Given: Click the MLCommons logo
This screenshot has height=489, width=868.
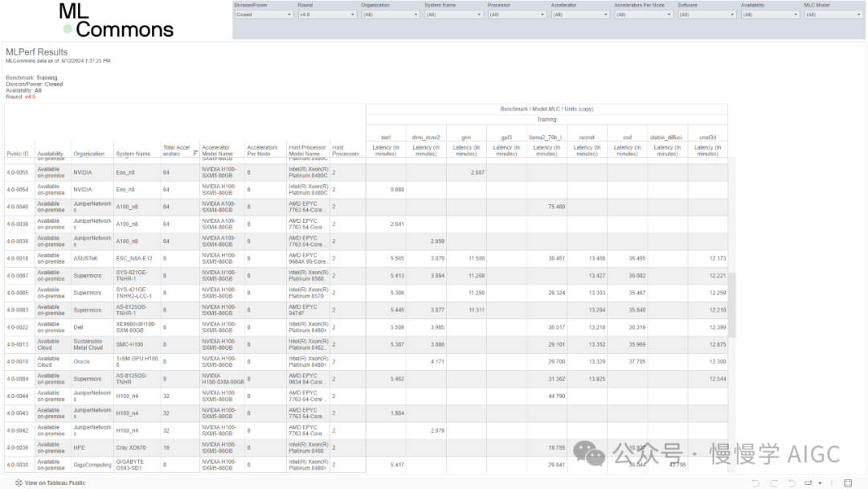Looking at the screenshot, I should tap(117, 21).
